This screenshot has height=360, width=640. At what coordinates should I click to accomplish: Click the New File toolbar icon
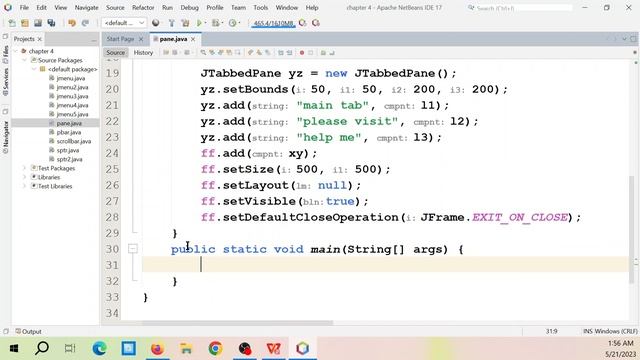pyautogui.click(x=12, y=23)
